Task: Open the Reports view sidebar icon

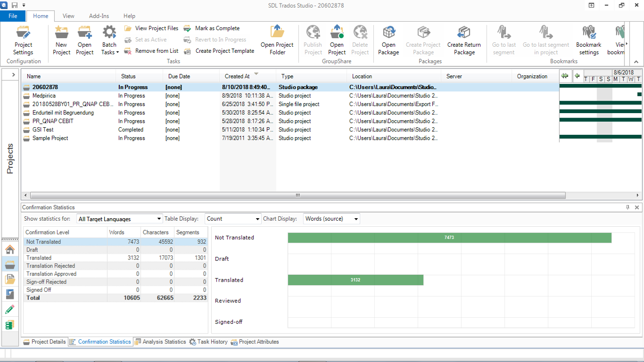Action: 10,295
